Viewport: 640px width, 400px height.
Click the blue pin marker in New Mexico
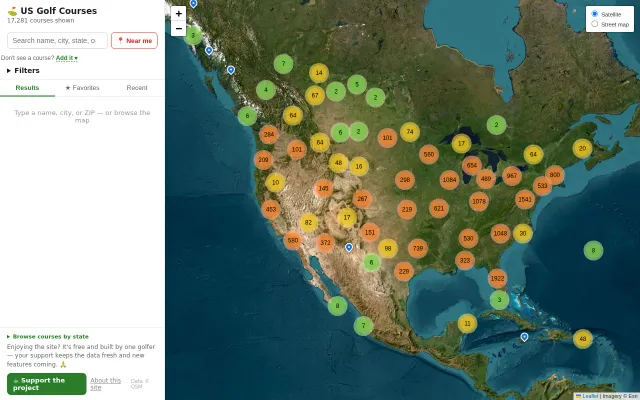349,247
